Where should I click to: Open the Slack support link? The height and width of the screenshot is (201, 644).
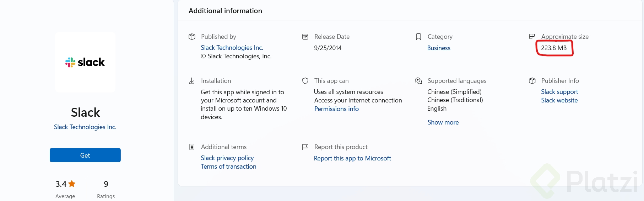pyautogui.click(x=559, y=92)
